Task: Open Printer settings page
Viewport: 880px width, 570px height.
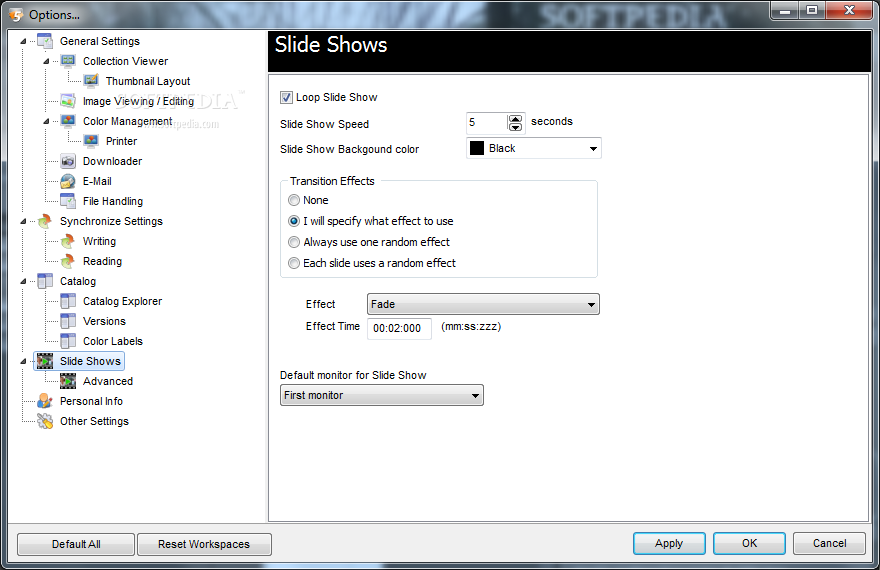Action: coord(121,141)
